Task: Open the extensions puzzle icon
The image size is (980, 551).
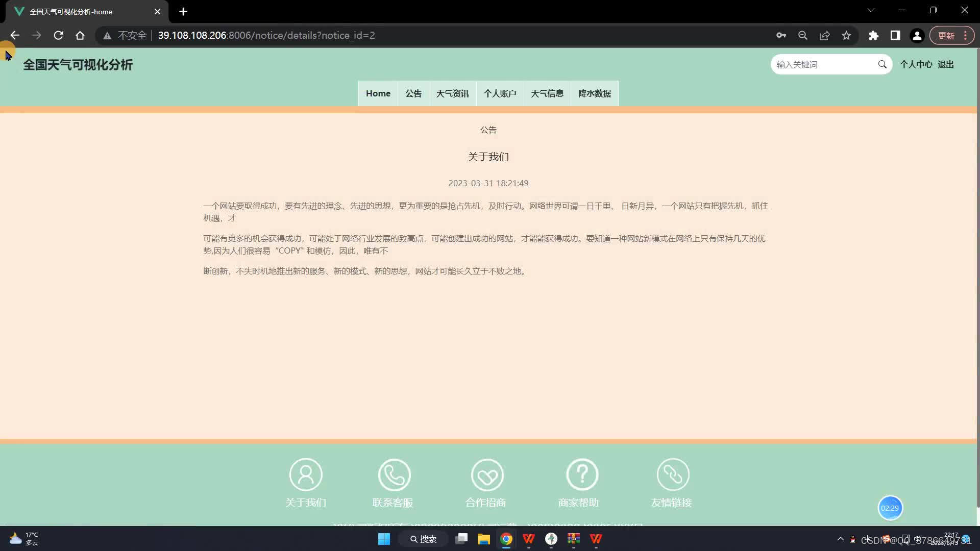Action: click(874, 35)
